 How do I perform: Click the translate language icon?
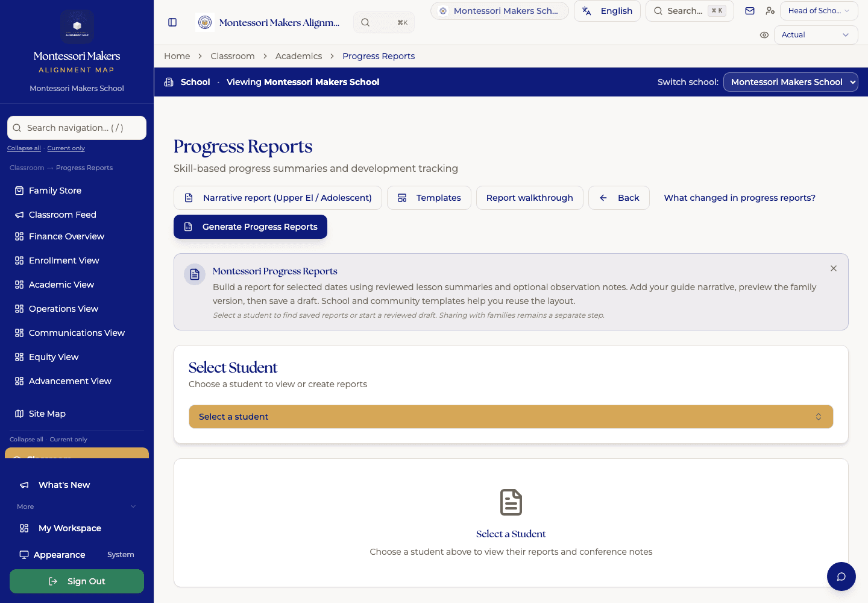[587, 11]
